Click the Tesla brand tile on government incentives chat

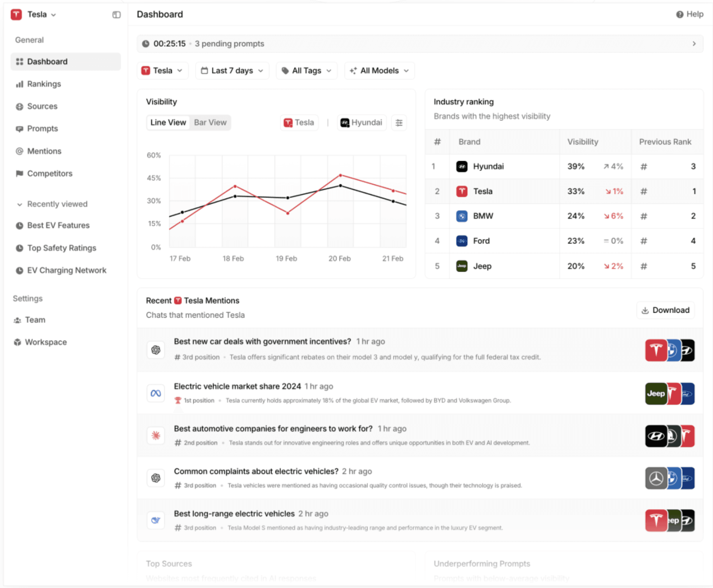point(656,350)
